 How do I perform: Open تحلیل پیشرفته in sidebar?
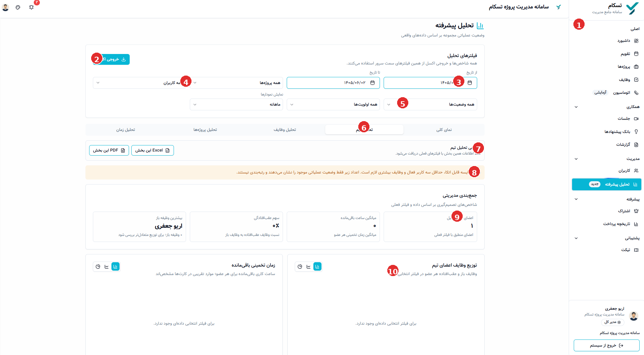coord(607,184)
